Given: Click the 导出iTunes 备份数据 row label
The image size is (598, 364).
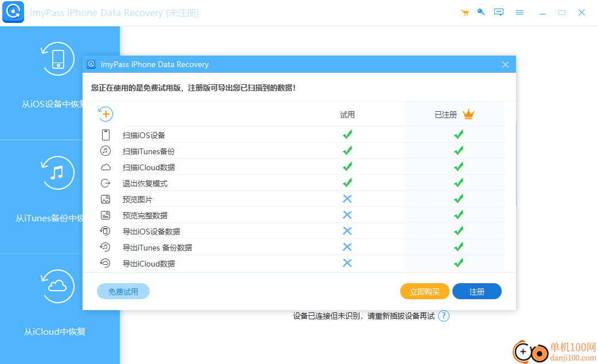Looking at the screenshot, I should (x=157, y=248).
